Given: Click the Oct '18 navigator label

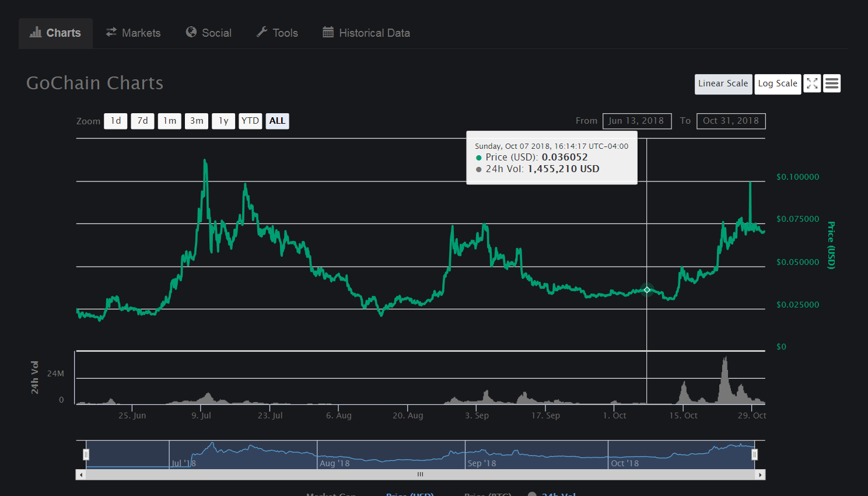Looking at the screenshot, I should (x=625, y=463).
